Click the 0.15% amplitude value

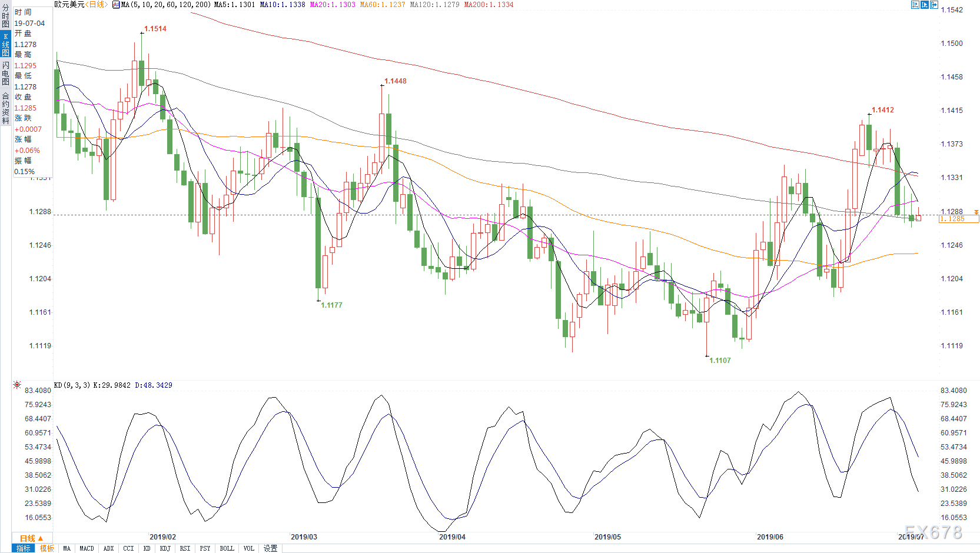click(x=25, y=172)
